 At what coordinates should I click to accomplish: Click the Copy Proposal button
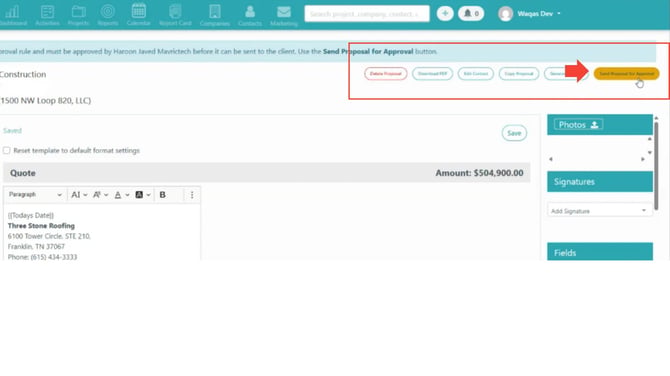pyautogui.click(x=519, y=73)
